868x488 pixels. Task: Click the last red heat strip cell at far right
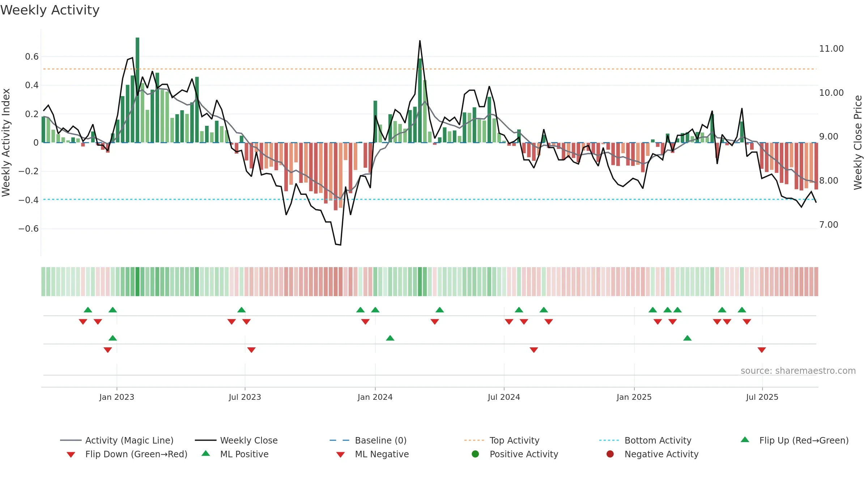tap(816, 282)
